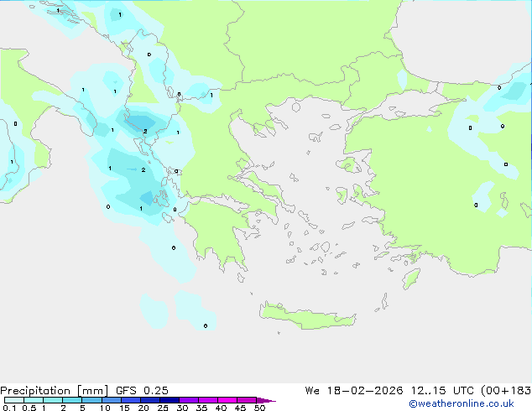
Task: Pick the 5 mm legend color swatch
Action: tap(91, 400)
